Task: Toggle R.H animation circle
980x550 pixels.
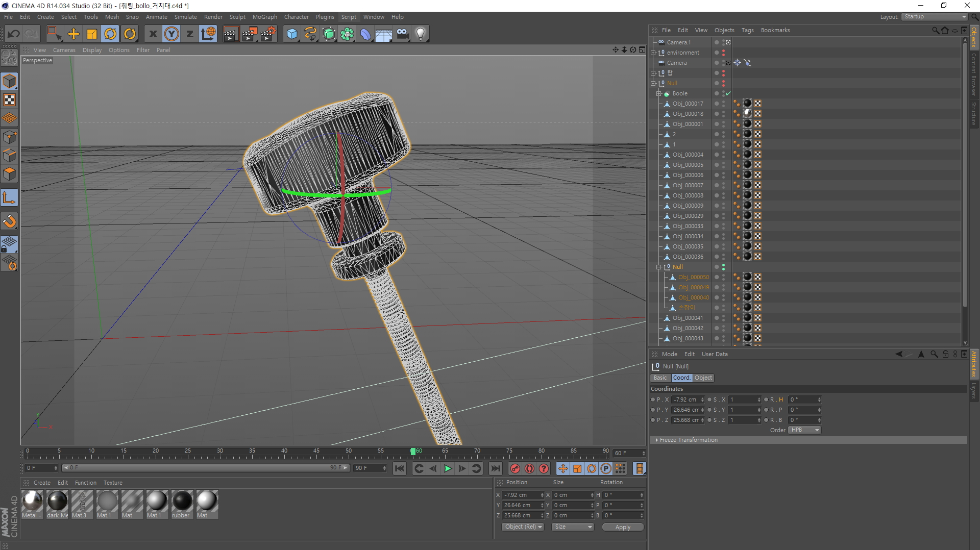Action: tap(766, 399)
